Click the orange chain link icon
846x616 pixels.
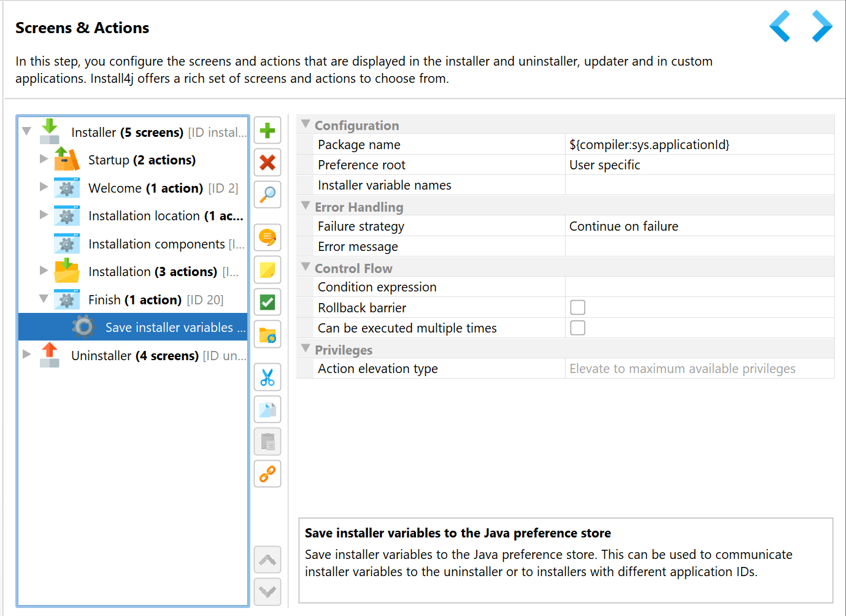click(x=267, y=474)
